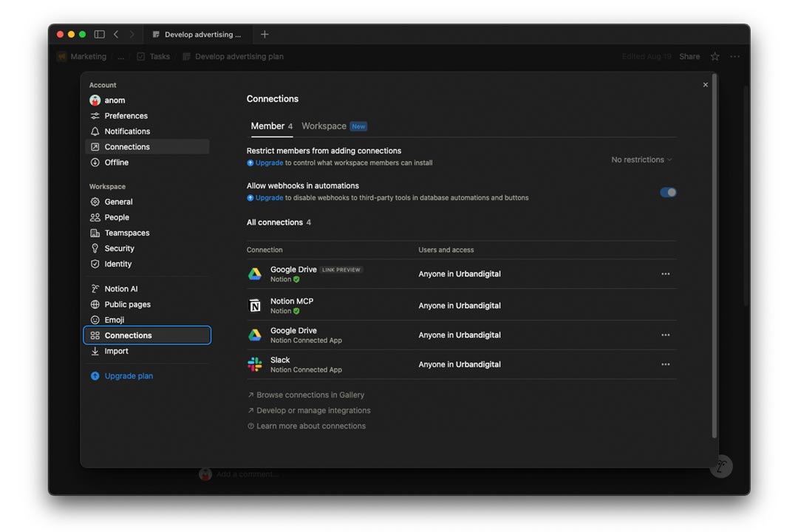Toggle Allow webhooks in automations switch
Screen dimensions: 798x532
coord(668,192)
